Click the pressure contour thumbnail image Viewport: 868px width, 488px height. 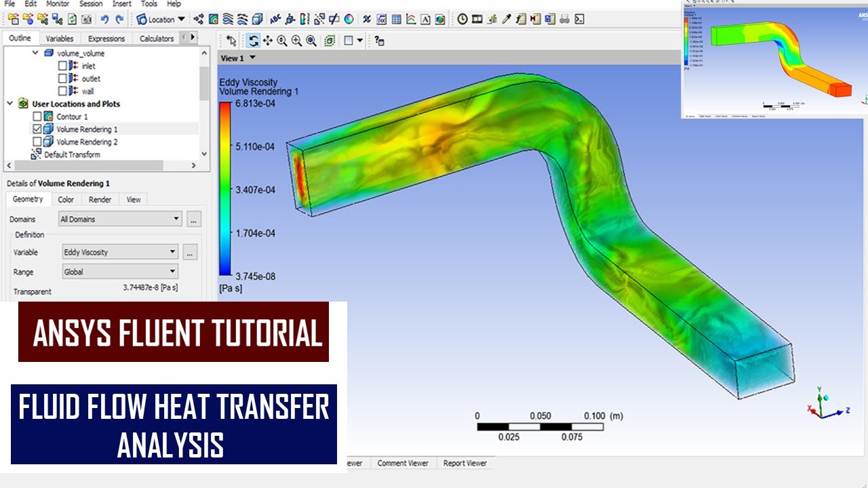tap(774, 60)
